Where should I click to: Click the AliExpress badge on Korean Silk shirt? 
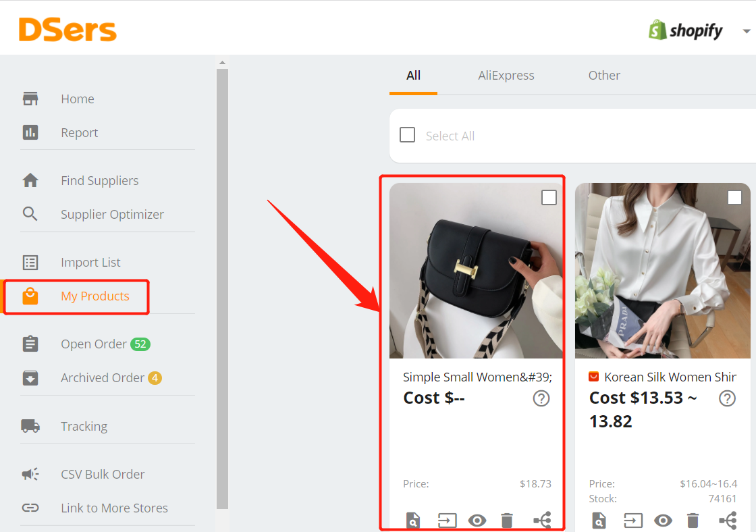[x=593, y=377]
